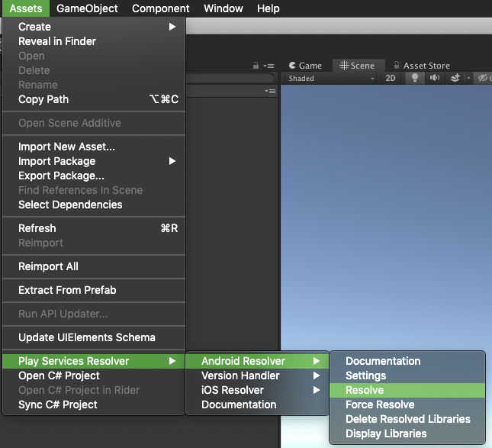
Task: Select Copy Path menu entry
Action: 94,99
